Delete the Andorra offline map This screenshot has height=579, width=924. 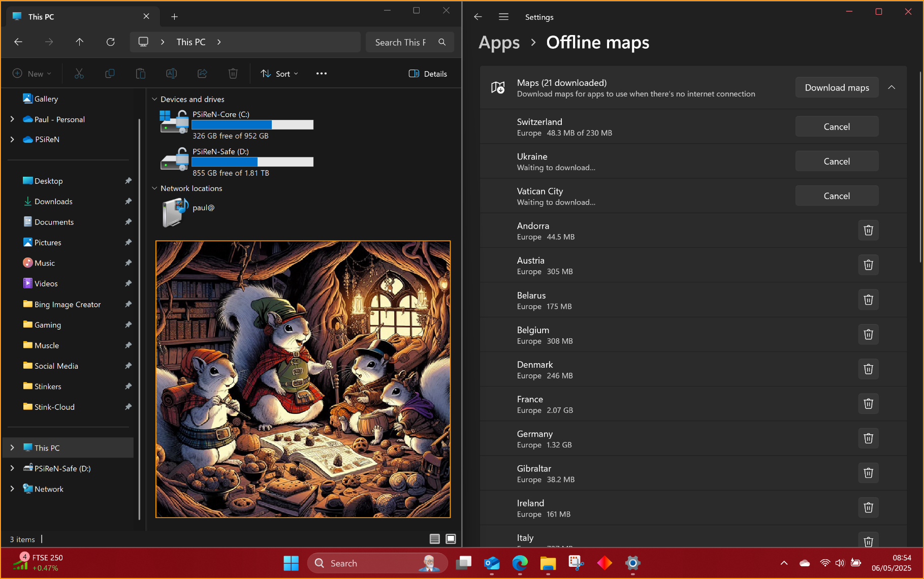tap(868, 230)
